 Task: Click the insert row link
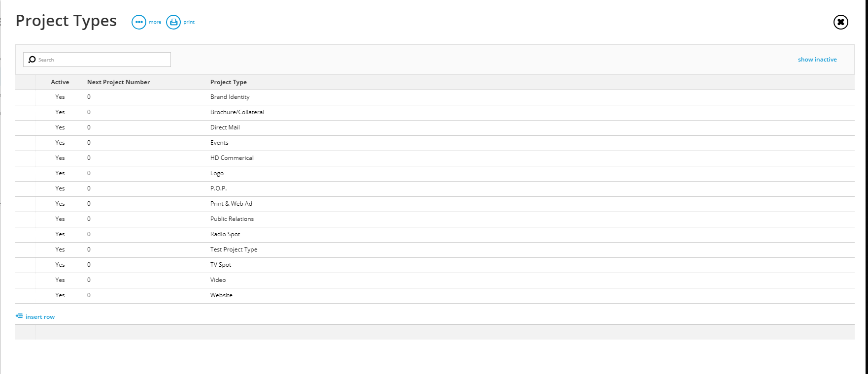point(40,317)
